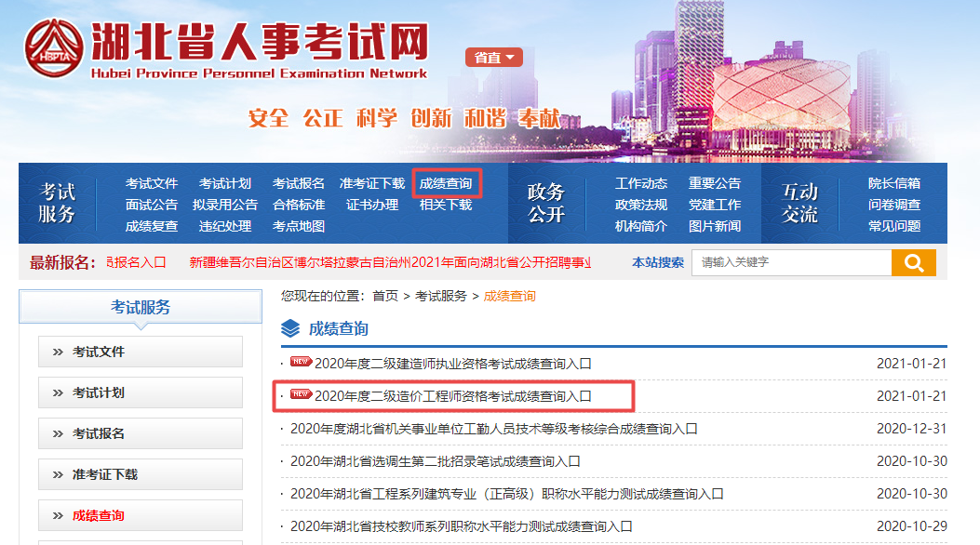Open 考试报名 from the sidebar menu

click(99, 434)
